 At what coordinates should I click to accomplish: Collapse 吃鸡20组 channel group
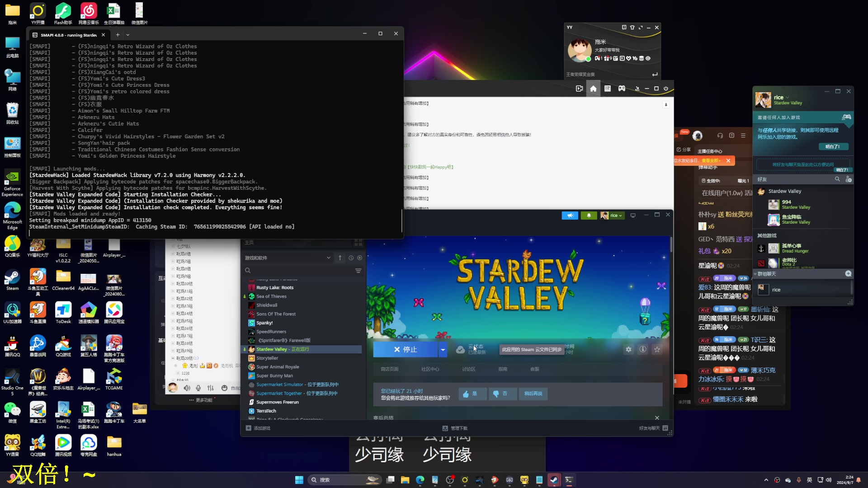[x=173, y=358]
